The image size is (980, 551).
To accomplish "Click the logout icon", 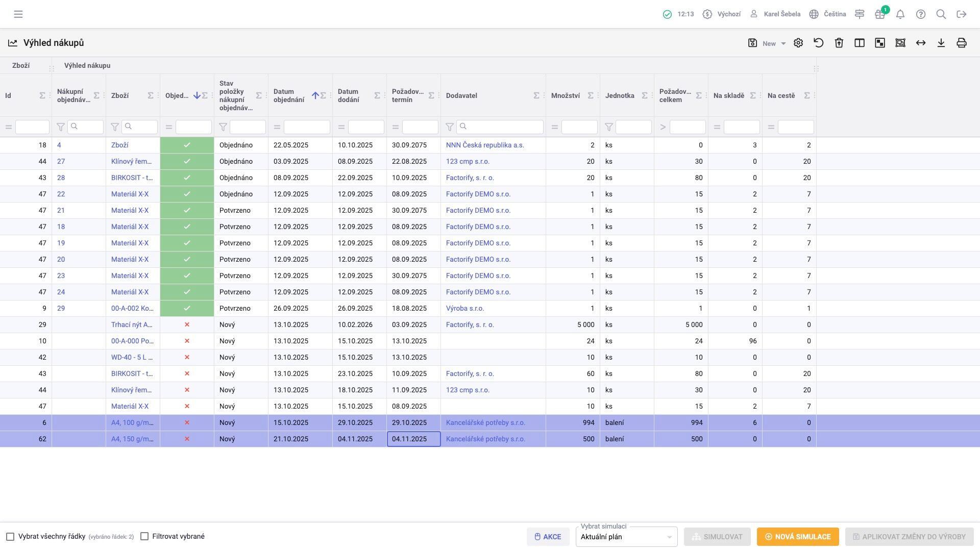I will (962, 14).
